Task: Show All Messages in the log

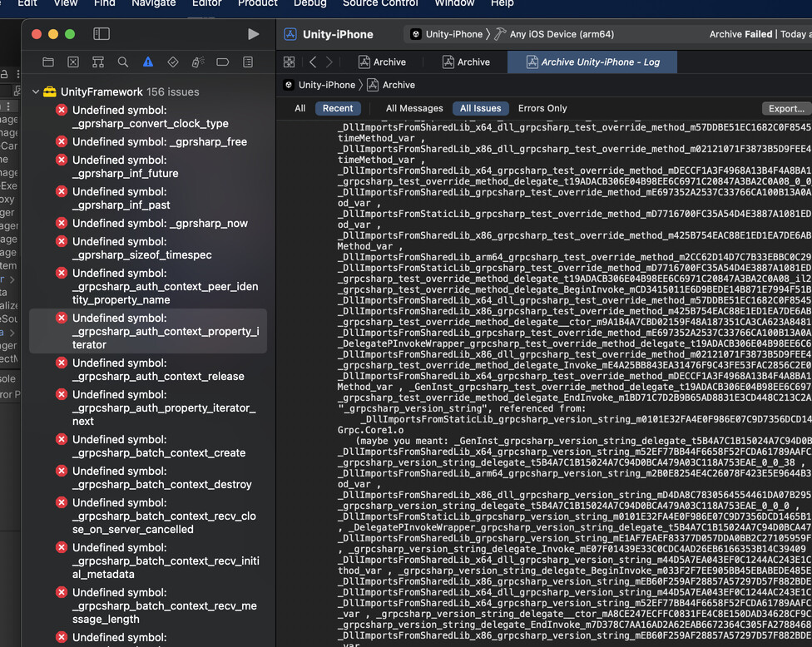Action: tap(414, 108)
